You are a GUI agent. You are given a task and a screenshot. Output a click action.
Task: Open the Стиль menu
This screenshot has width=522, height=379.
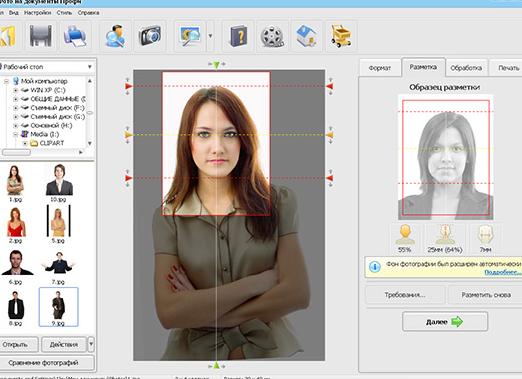[x=64, y=13]
